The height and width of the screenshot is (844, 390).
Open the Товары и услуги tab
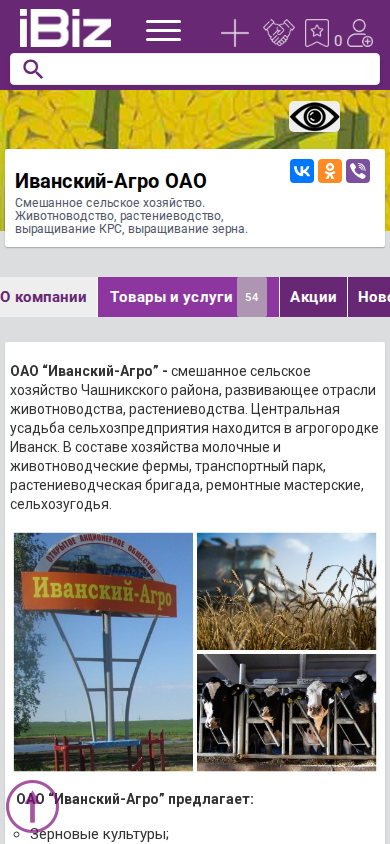coord(188,297)
